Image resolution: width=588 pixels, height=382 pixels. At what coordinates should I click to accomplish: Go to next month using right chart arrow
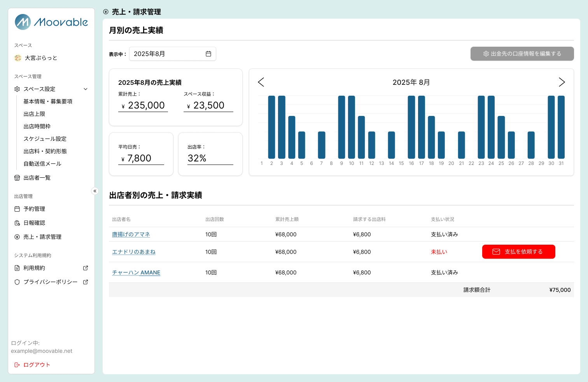pos(562,82)
